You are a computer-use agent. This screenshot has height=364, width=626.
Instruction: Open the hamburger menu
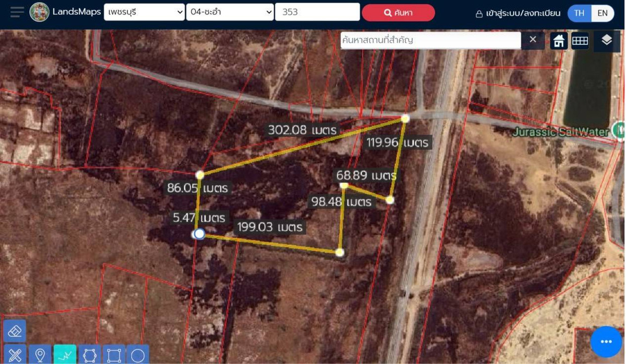click(17, 12)
